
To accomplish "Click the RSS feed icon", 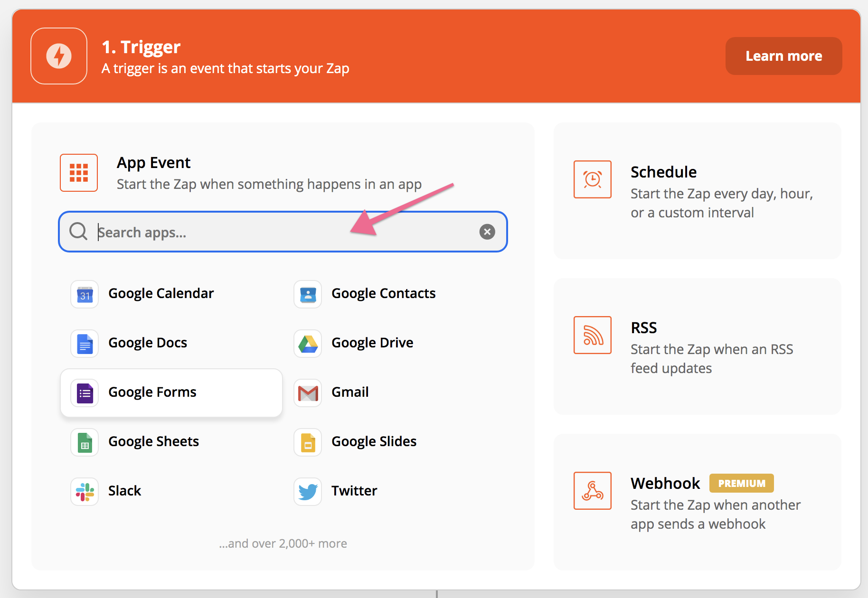I will click(593, 335).
